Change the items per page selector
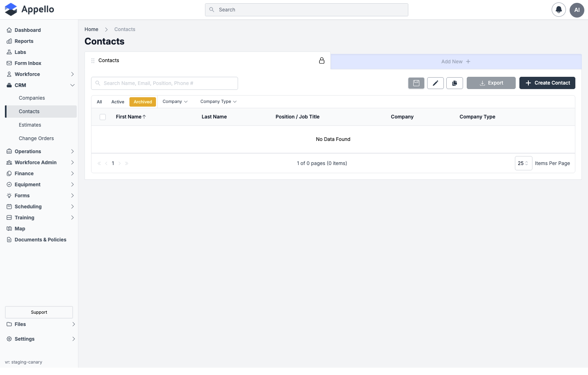Screen dimensions: 588x375 click(523, 163)
